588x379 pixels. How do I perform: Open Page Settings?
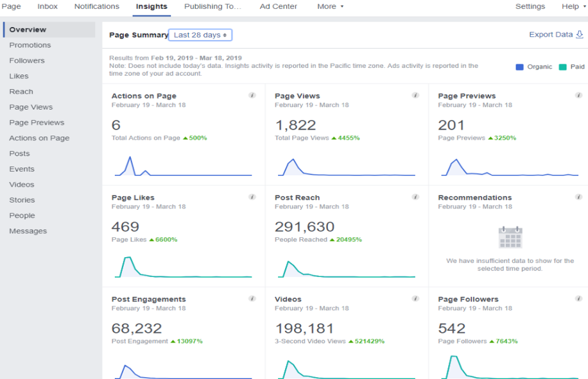point(530,6)
